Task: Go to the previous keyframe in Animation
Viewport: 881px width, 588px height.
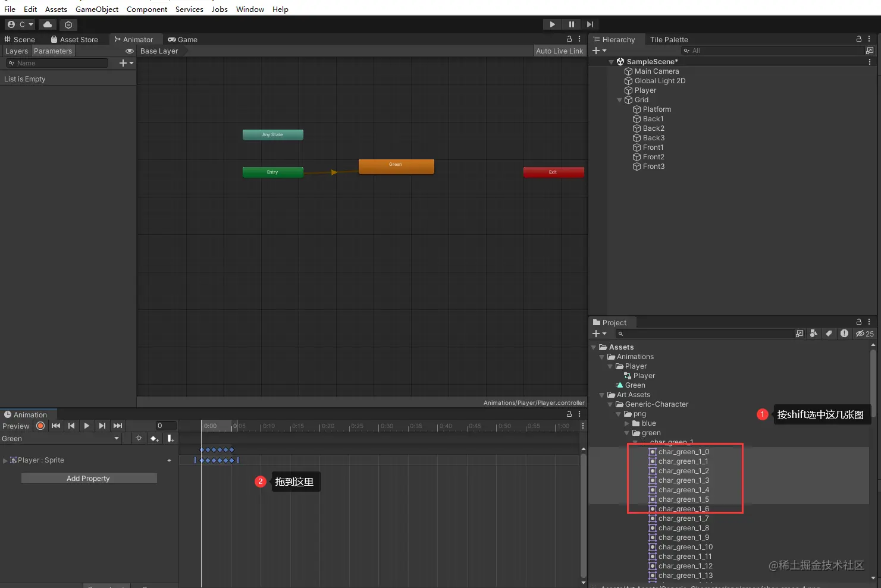Action: [x=71, y=426]
